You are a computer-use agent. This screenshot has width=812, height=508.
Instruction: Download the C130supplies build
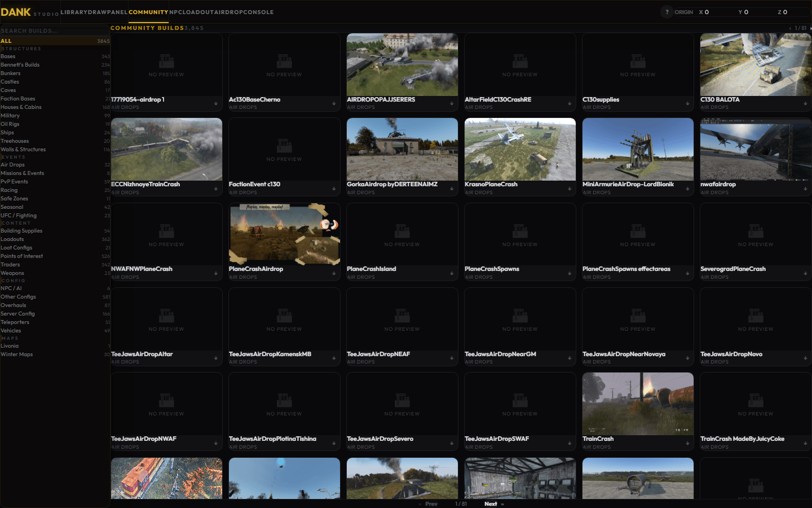(x=687, y=103)
